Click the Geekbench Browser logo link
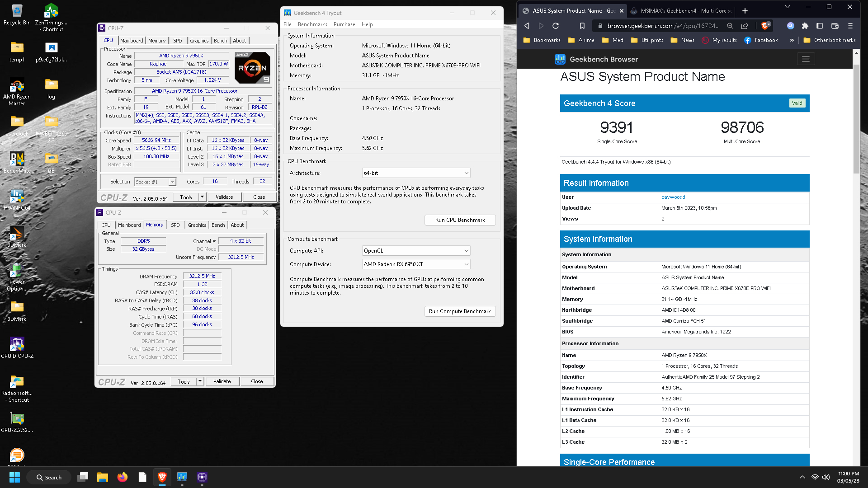This screenshot has height=488, width=868. (x=596, y=59)
